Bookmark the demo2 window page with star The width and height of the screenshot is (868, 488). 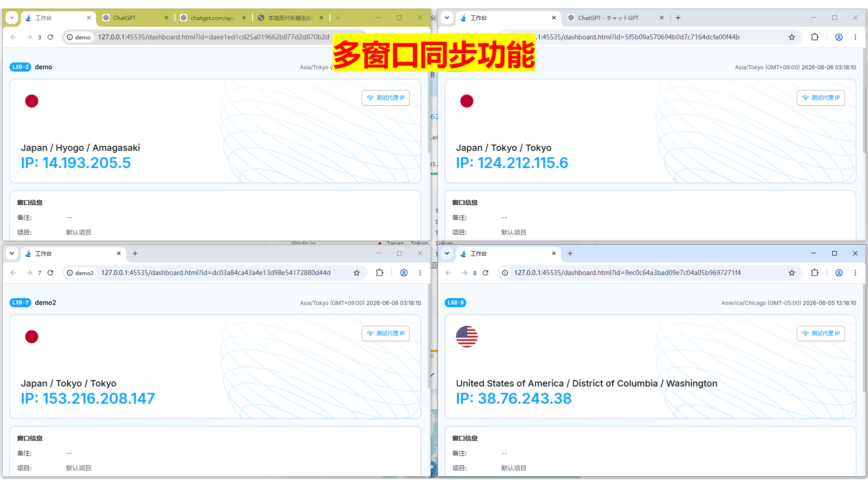pyautogui.click(x=357, y=273)
